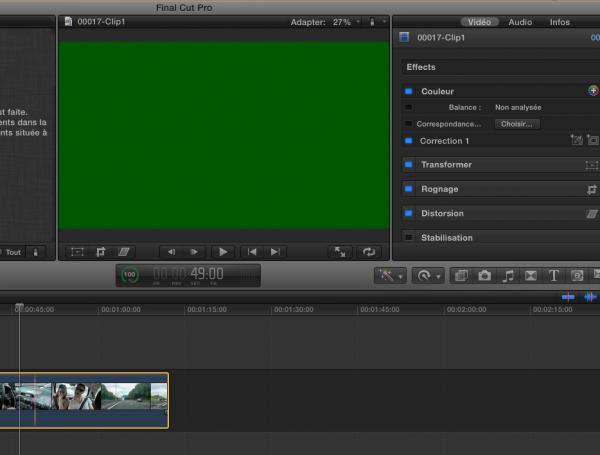600x455 pixels.
Task: Open the Retiming speed menu
Action: point(428,276)
